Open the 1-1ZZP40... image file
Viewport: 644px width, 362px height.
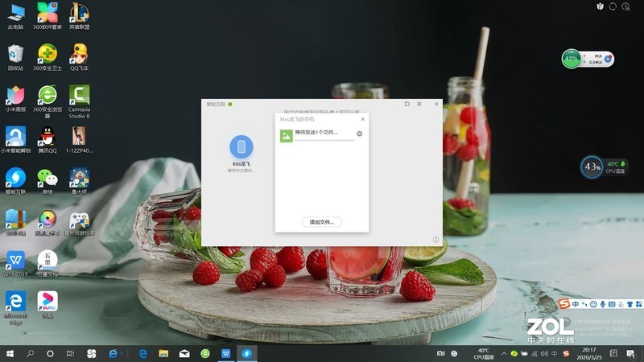(x=79, y=140)
